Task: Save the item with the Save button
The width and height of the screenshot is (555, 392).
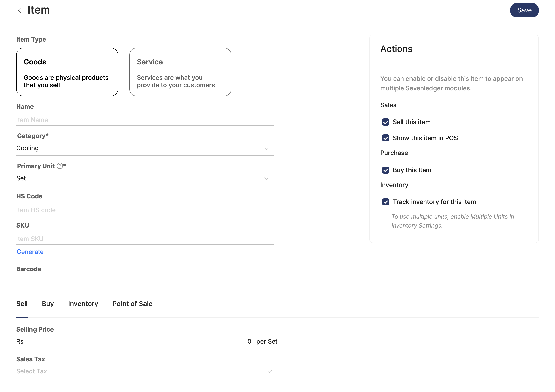Action: (524, 10)
